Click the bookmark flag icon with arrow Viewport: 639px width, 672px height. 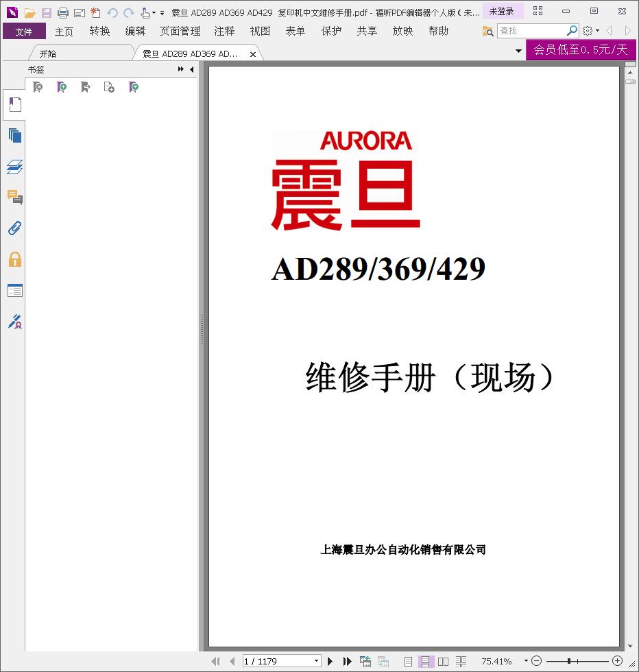(85, 88)
